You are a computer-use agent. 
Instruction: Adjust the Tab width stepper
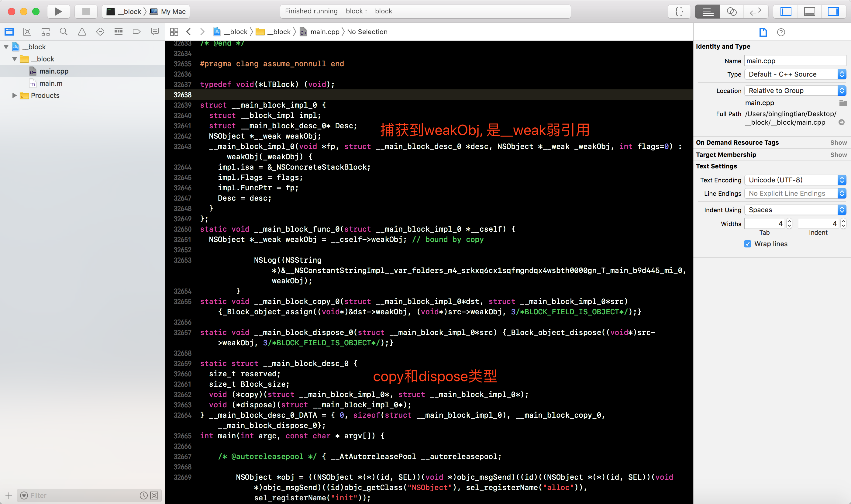[x=789, y=223]
